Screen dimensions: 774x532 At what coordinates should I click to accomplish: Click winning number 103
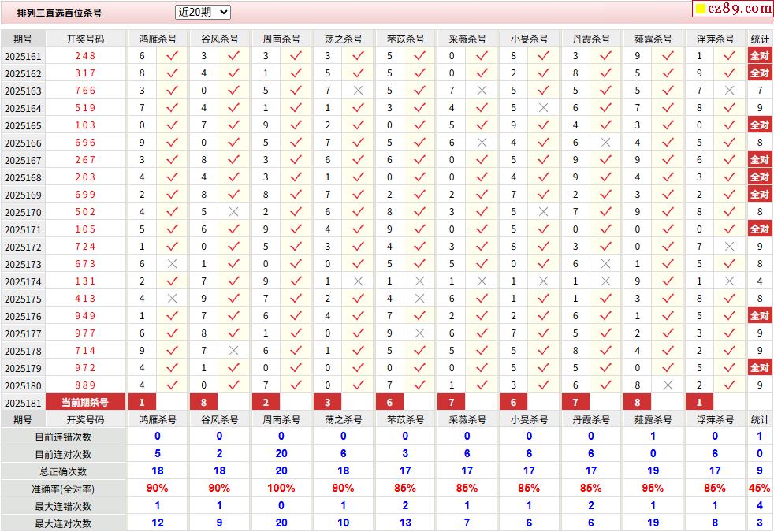pyautogui.click(x=85, y=125)
